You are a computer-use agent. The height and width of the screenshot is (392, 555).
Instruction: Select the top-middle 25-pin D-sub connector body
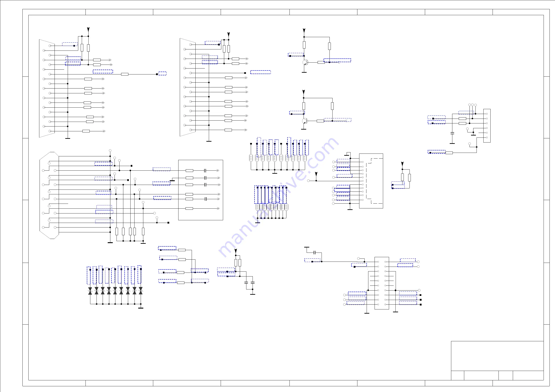187,87
